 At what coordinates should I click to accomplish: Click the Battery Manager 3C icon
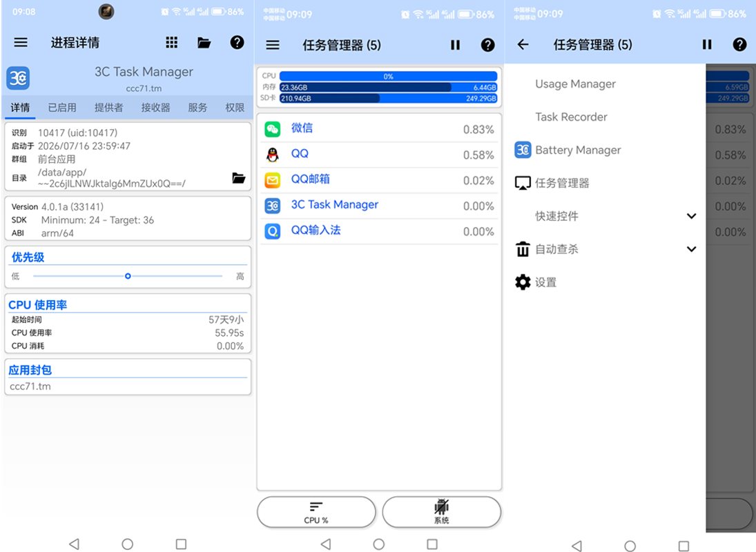tap(523, 150)
